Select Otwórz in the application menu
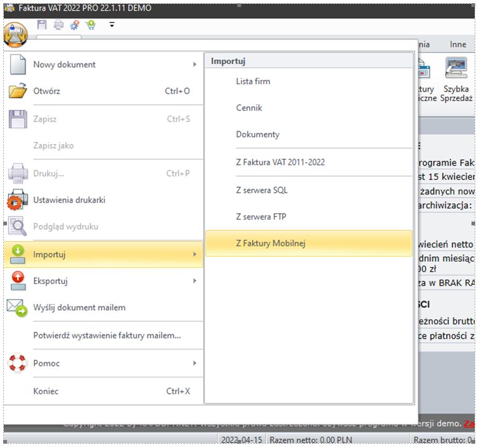Image resolution: width=479 pixels, height=448 pixels. tap(104, 91)
